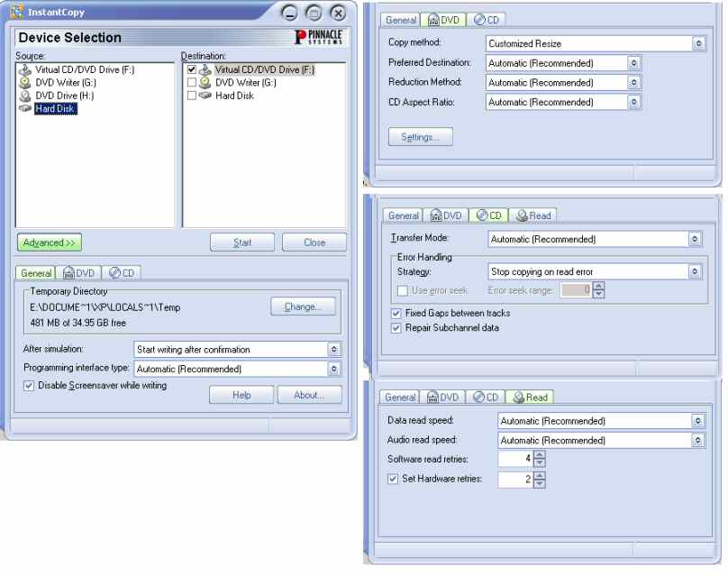The height and width of the screenshot is (576, 728).
Task: Uncheck Virtual CD/DVD Drive (F:) destination checkbox
Action: (x=192, y=69)
